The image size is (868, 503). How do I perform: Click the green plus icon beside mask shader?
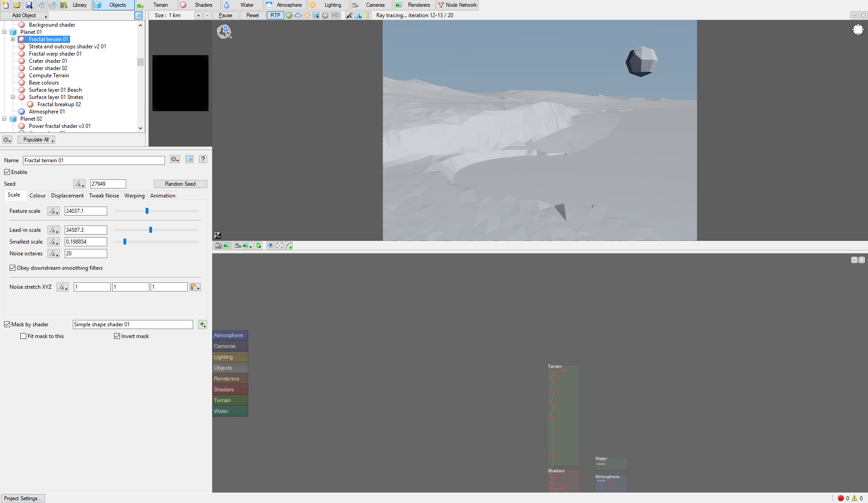tap(203, 324)
